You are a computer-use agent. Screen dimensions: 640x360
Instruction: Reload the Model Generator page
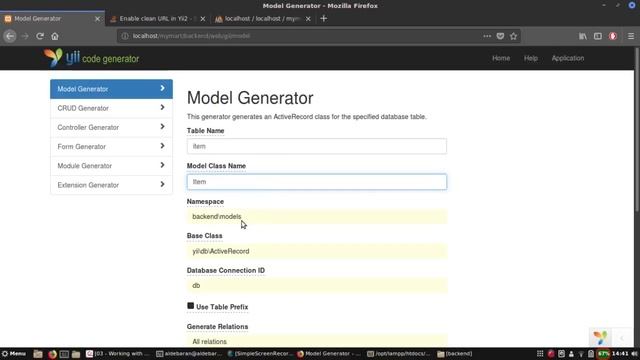40,36
